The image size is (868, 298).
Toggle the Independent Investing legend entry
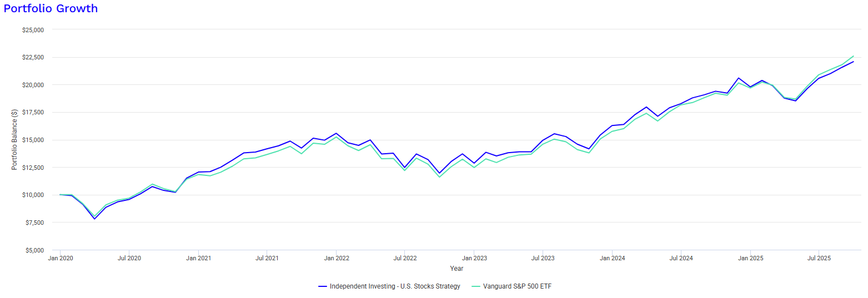[394, 286]
